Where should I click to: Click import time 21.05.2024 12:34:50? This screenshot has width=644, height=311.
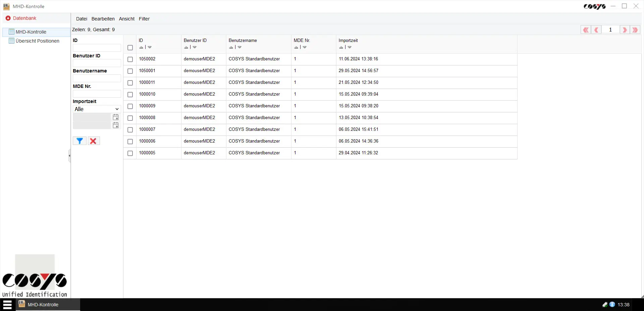[x=358, y=83]
